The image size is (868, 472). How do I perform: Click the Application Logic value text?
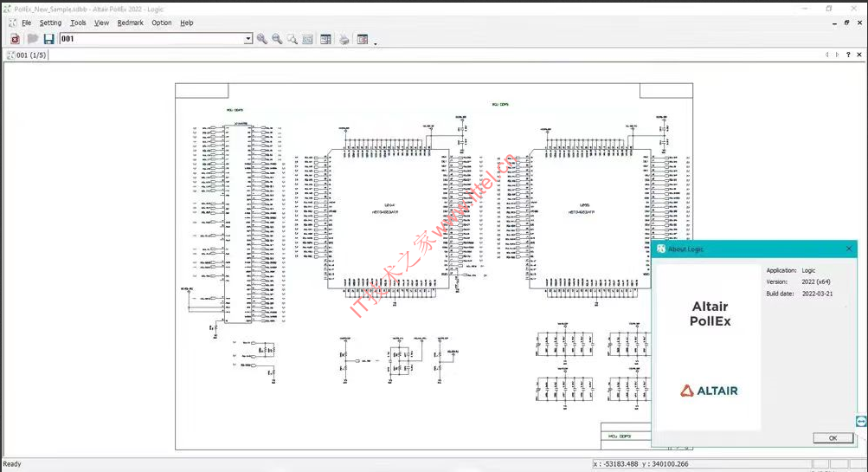[x=809, y=270]
